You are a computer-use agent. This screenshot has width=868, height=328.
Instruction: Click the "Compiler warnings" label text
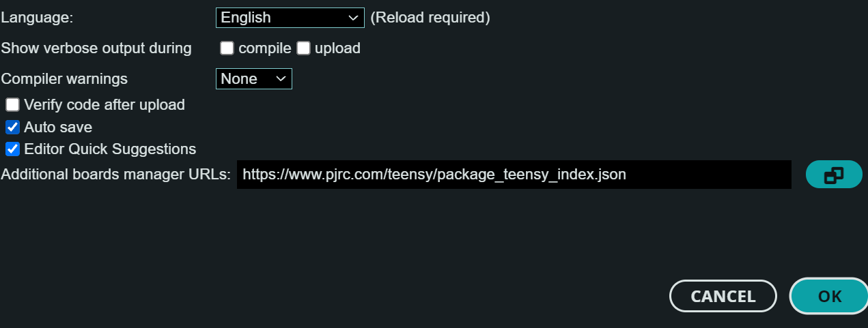click(x=64, y=79)
